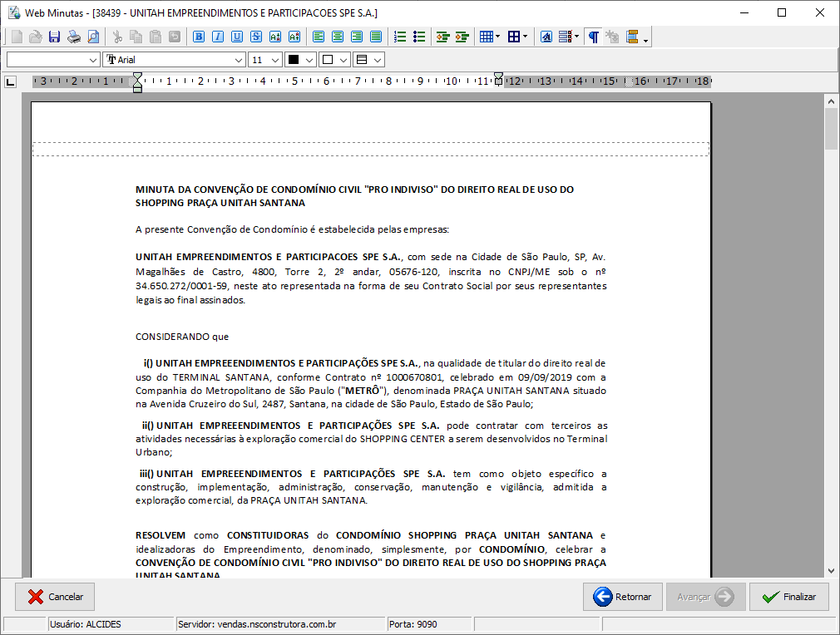Toggle paragraph marks pilcrow icon
The width and height of the screenshot is (840, 635).
click(593, 37)
